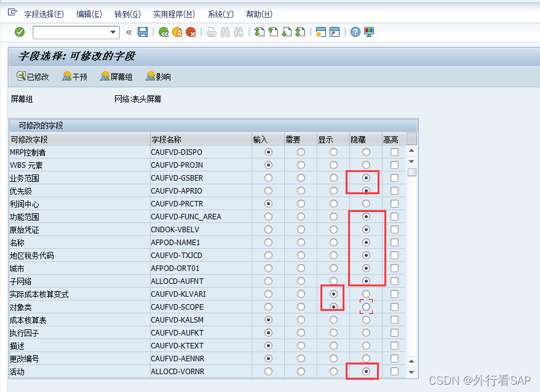The width and height of the screenshot is (540, 392).
Task: Click the scrollbar down arrow below top arrow
Action: 411,162
